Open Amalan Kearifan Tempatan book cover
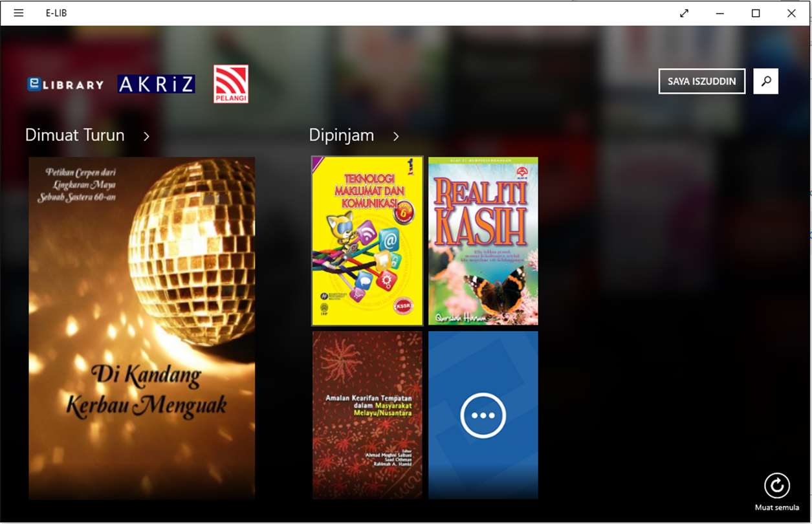The image size is (812, 524). [368, 415]
